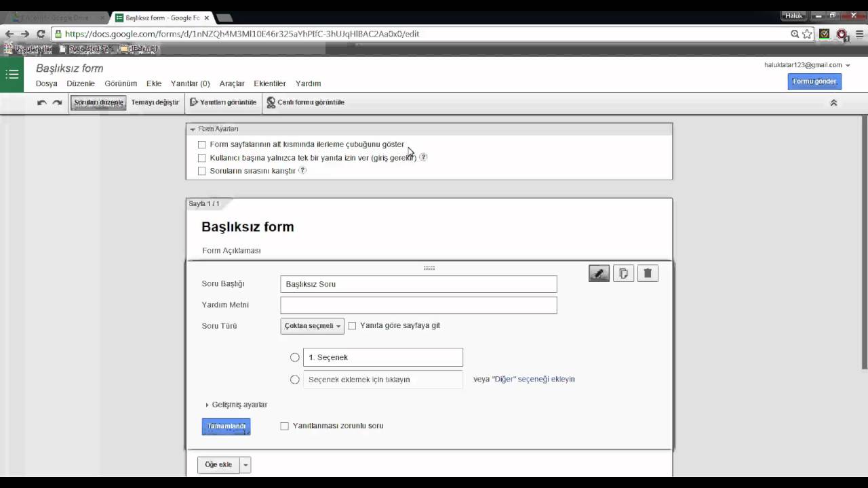Undo the last action

(x=42, y=102)
